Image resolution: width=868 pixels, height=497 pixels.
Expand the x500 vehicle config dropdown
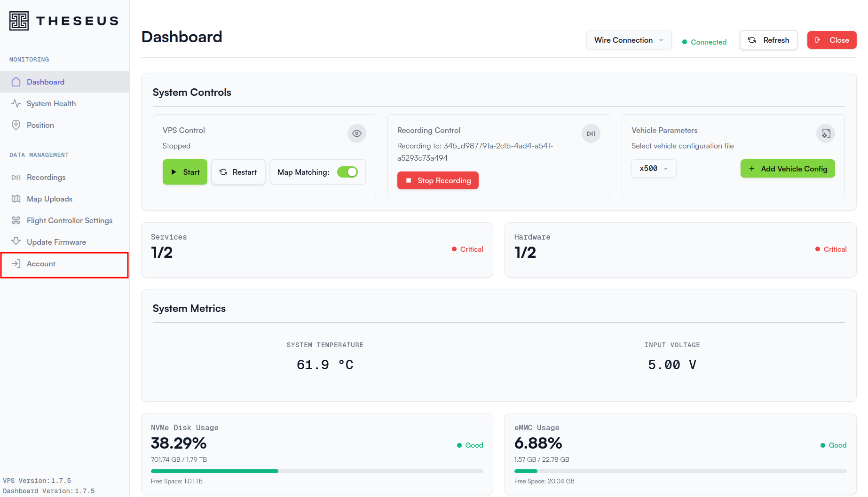[x=653, y=169]
